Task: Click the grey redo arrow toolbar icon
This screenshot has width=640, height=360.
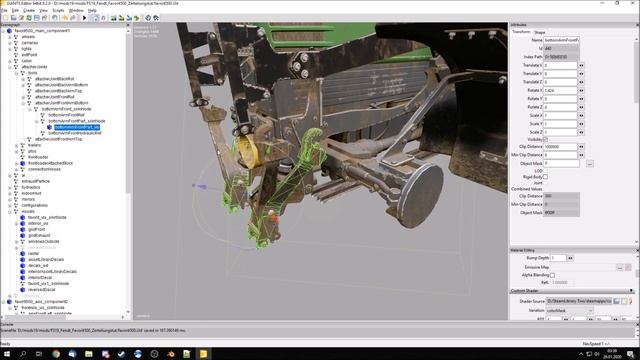Action: point(73,18)
